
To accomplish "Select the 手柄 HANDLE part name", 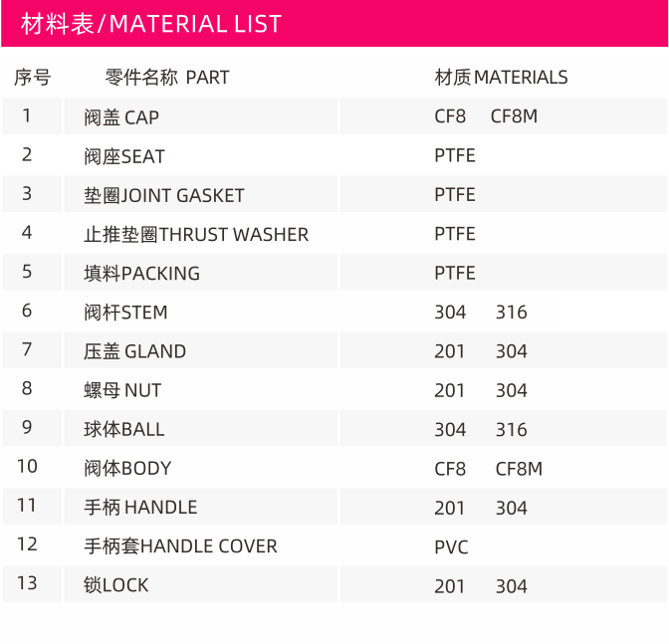I will pyautogui.click(x=140, y=508).
